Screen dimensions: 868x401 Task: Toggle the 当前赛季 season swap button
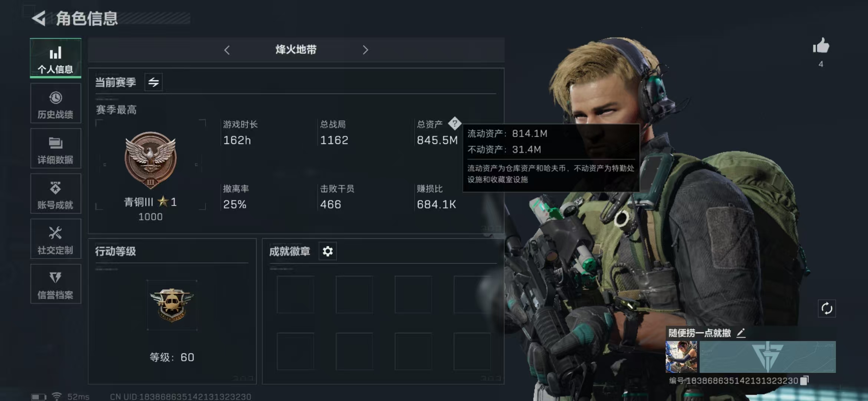154,82
